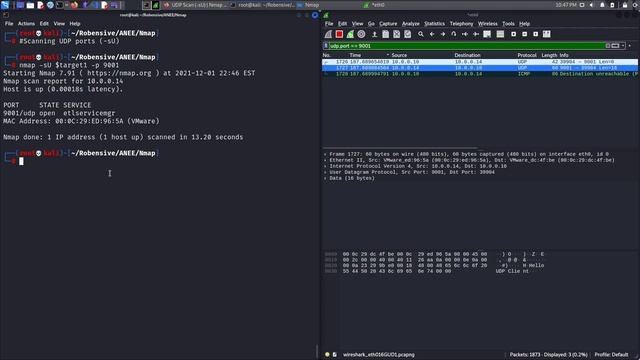Click the open capture file icon

pyautogui.click(x=374, y=34)
